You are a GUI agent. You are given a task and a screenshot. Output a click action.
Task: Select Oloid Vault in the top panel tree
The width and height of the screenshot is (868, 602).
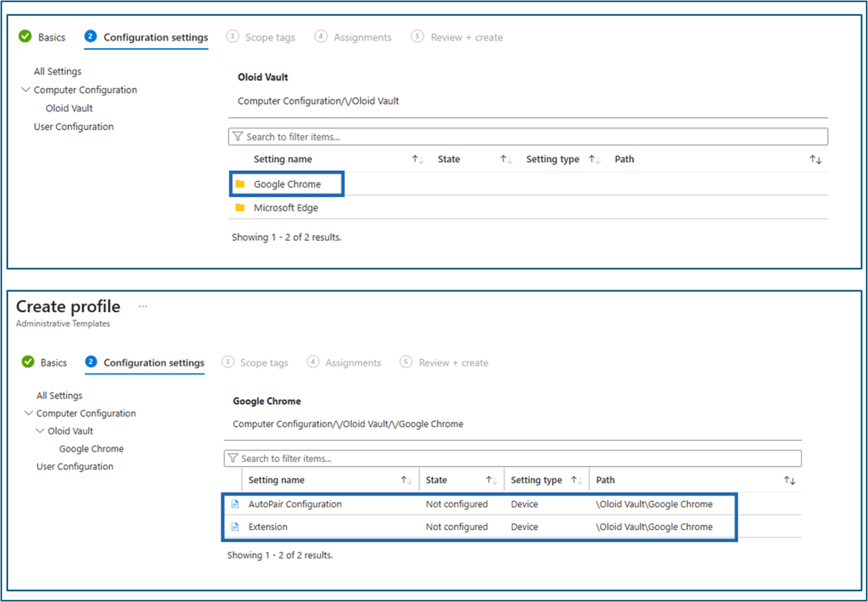(x=69, y=108)
